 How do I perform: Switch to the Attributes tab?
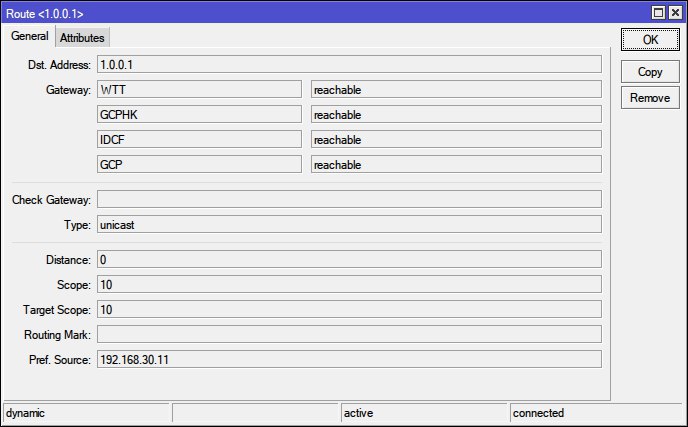pyautogui.click(x=82, y=37)
